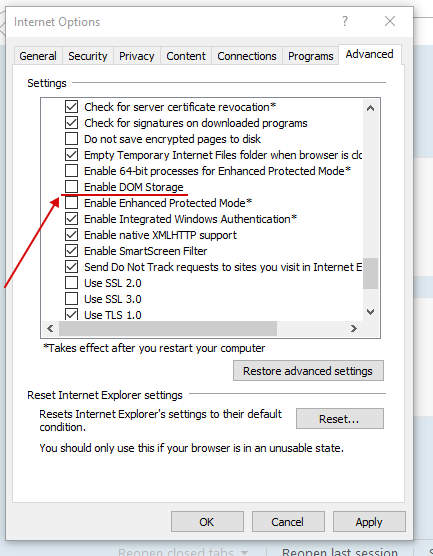The width and height of the screenshot is (433, 556).
Task: Switch to the Security tab
Action: (x=88, y=56)
